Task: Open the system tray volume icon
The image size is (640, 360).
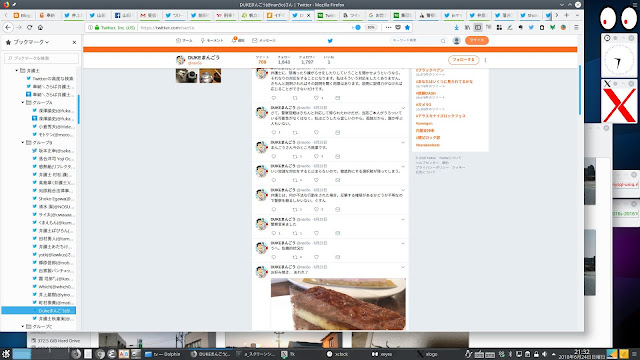Action: point(544,354)
